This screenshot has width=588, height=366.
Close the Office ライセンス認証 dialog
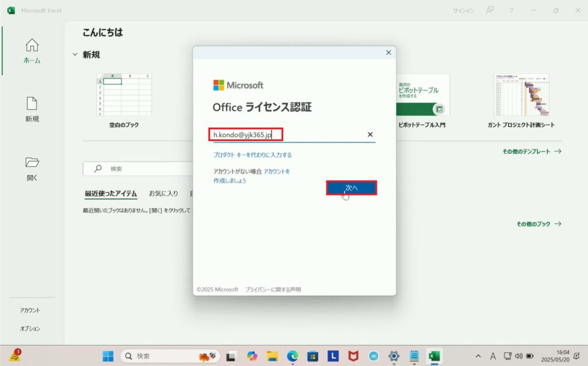389,52
